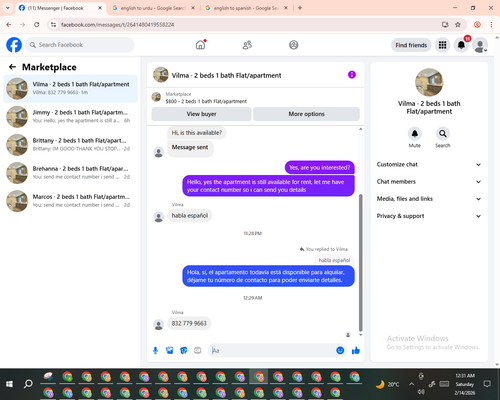Open Brittany conversation in the list
Viewport: 500px width, 400px height.
click(x=70, y=145)
